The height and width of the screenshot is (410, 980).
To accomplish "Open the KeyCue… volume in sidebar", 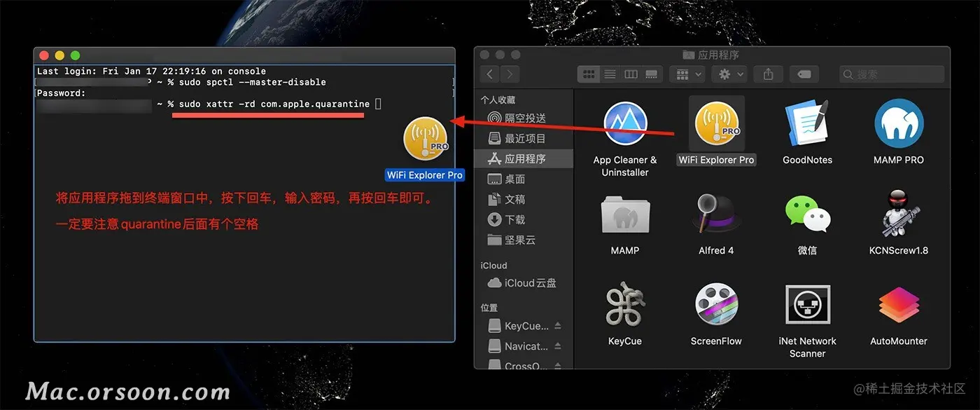I will pyautogui.click(x=518, y=326).
